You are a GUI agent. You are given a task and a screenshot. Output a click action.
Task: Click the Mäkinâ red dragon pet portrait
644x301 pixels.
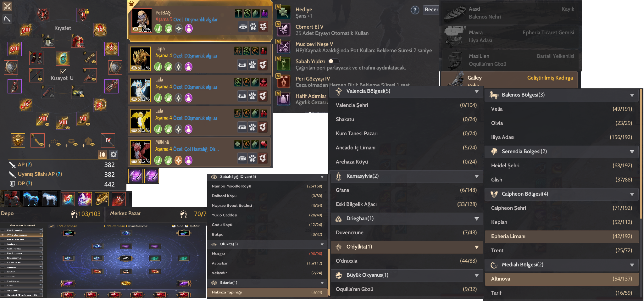click(141, 152)
